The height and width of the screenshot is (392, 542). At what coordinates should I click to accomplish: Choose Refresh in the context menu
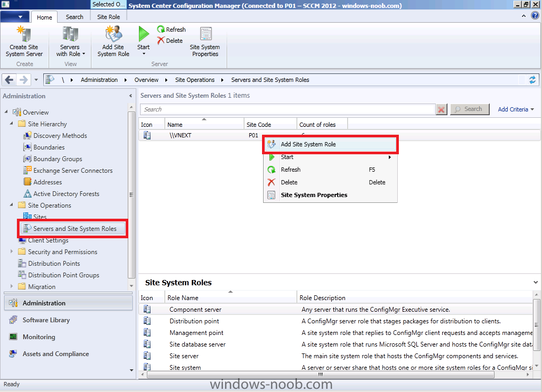[331, 170]
